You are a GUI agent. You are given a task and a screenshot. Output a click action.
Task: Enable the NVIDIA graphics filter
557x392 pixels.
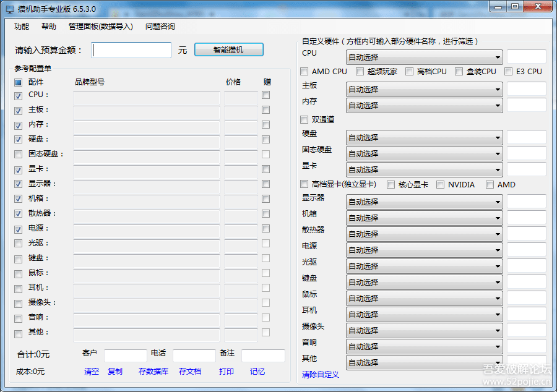(440, 184)
